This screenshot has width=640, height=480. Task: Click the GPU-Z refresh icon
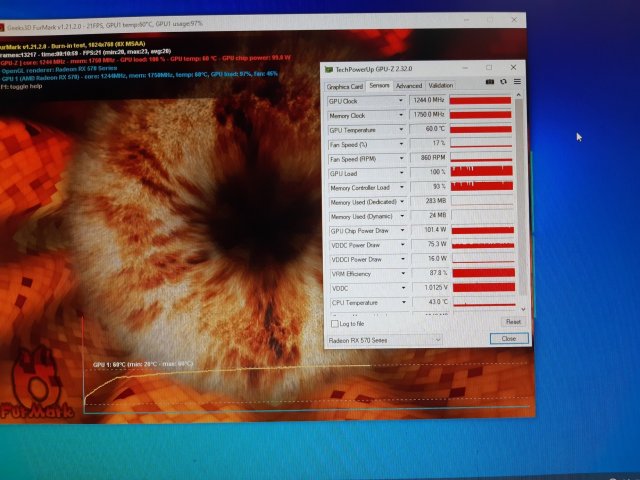click(503, 82)
